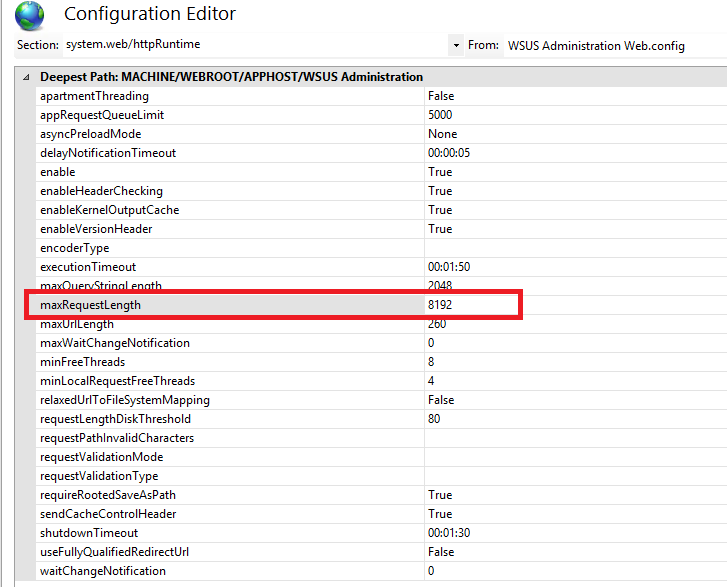Click the True value of enableVersionHeader
The image size is (727, 587).
pyautogui.click(x=440, y=229)
